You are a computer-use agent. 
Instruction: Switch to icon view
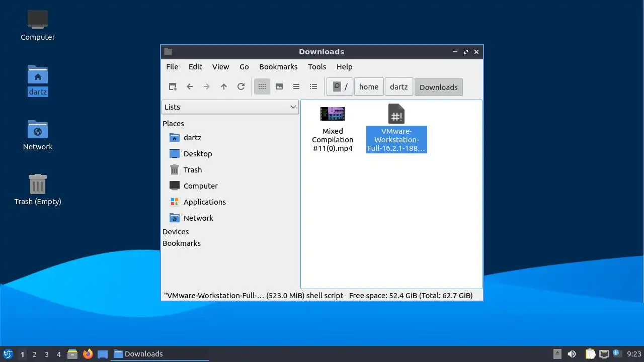pos(262,86)
